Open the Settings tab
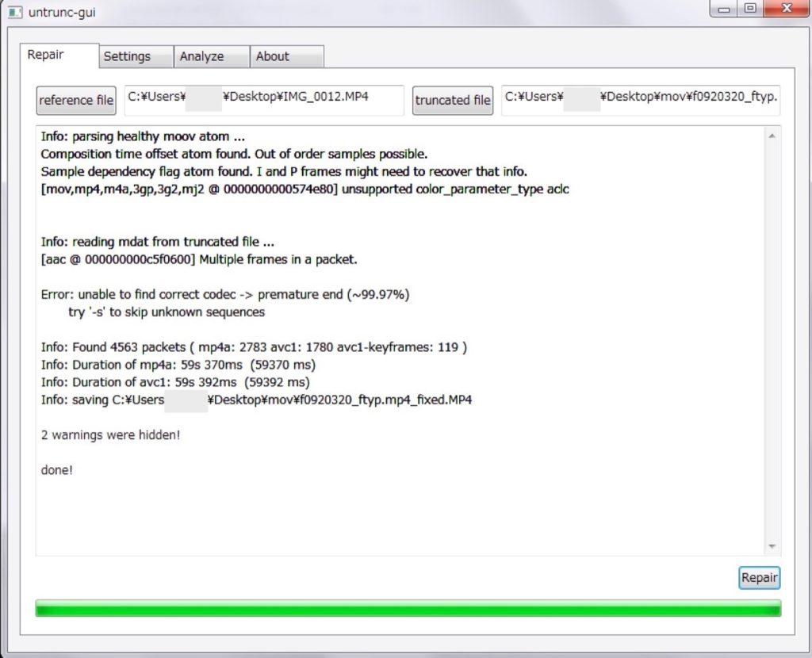 [x=127, y=56]
